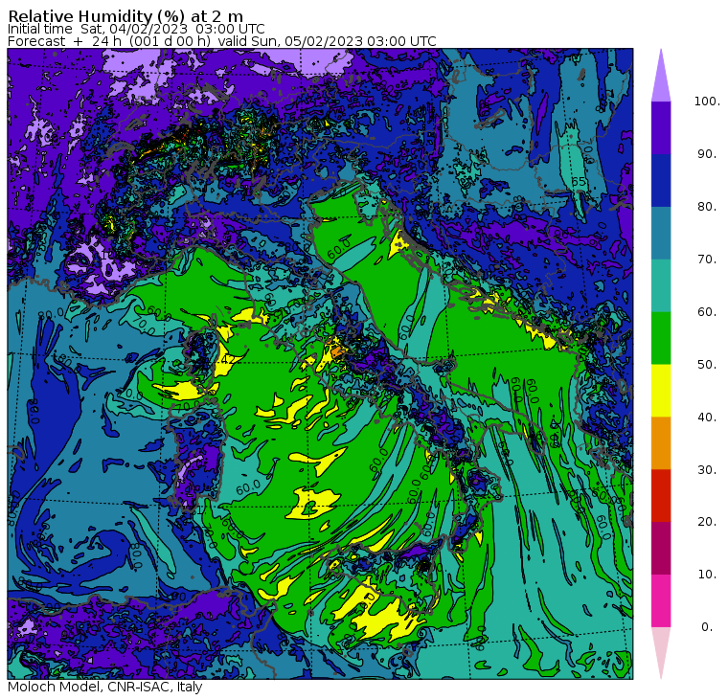The height and width of the screenshot is (700, 728).
Task: Click the "10." colorbar label
Action: pos(707,574)
